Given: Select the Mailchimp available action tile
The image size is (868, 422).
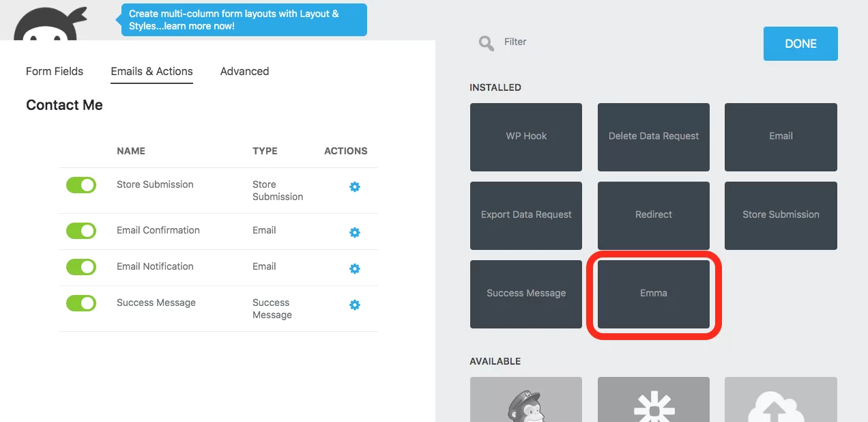Looking at the screenshot, I should coord(525,400).
